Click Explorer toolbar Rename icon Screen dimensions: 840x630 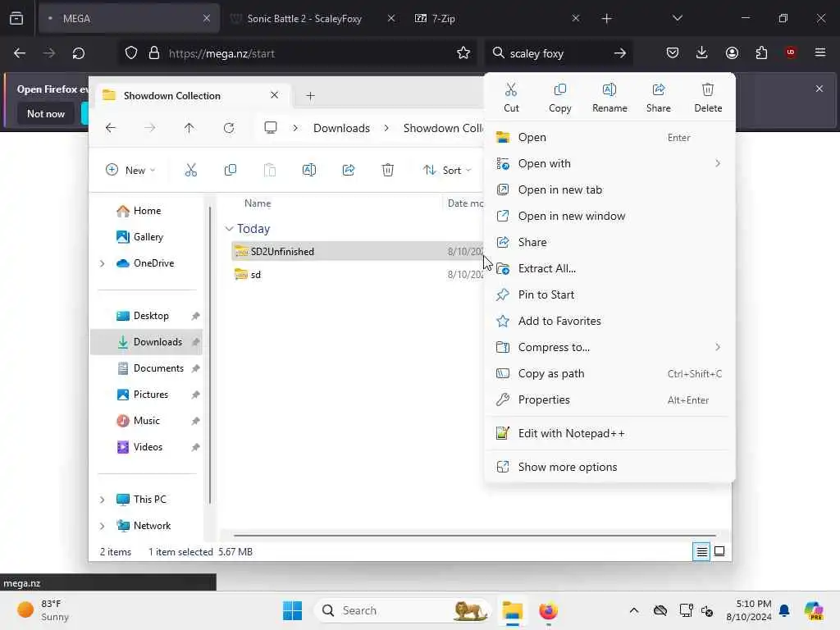click(309, 171)
